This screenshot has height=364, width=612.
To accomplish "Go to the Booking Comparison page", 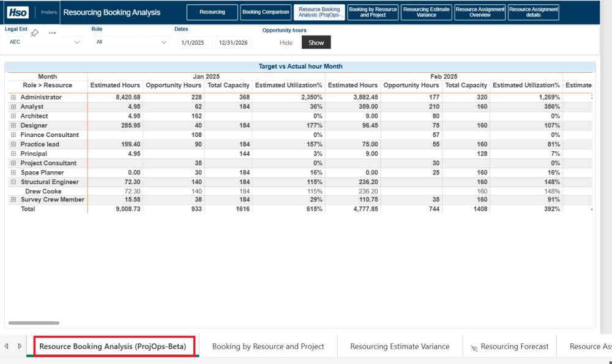I will click(x=266, y=12).
